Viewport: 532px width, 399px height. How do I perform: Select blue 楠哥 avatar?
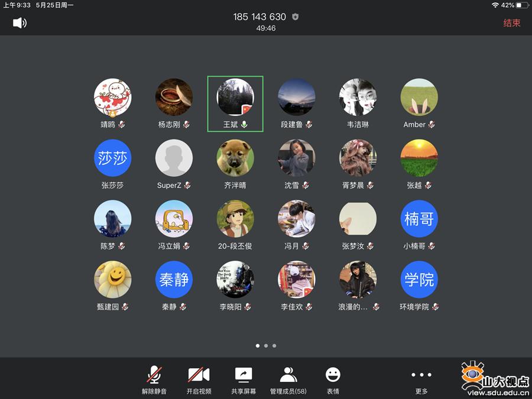419,219
